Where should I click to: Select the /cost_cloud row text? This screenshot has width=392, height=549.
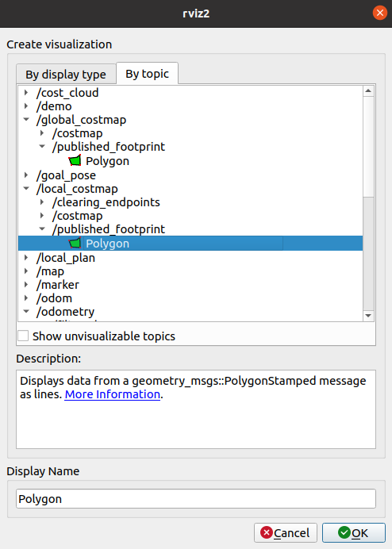pyautogui.click(x=67, y=93)
